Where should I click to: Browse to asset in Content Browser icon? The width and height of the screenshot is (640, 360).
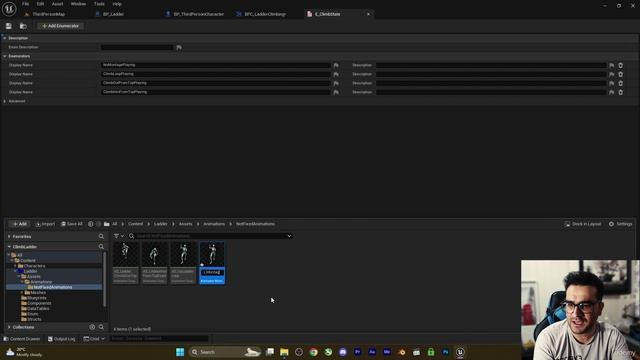click(x=23, y=26)
